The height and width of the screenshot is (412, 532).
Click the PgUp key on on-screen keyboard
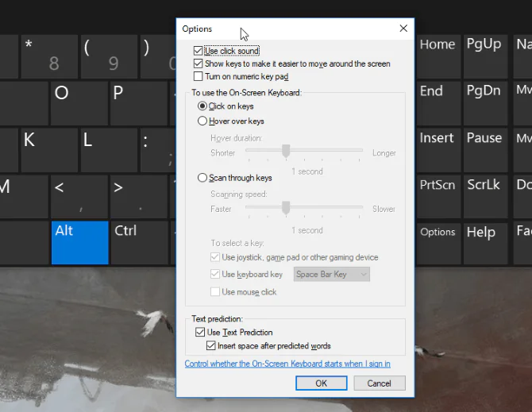485,56
